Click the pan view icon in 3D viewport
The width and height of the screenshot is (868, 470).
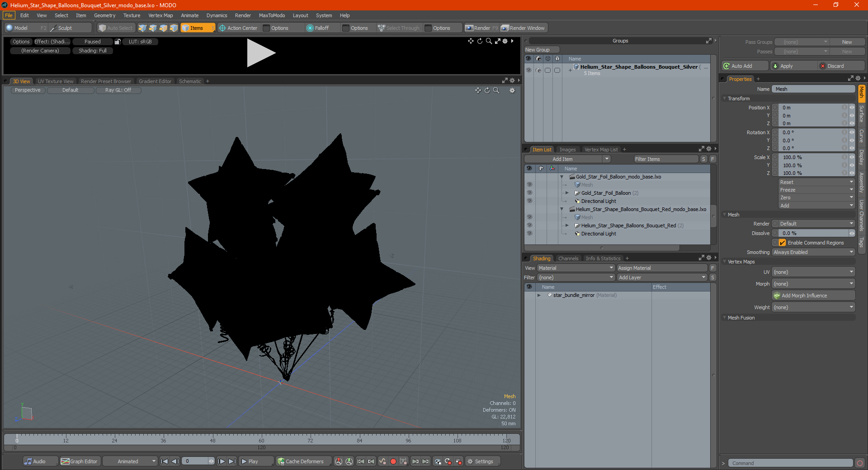[478, 90]
